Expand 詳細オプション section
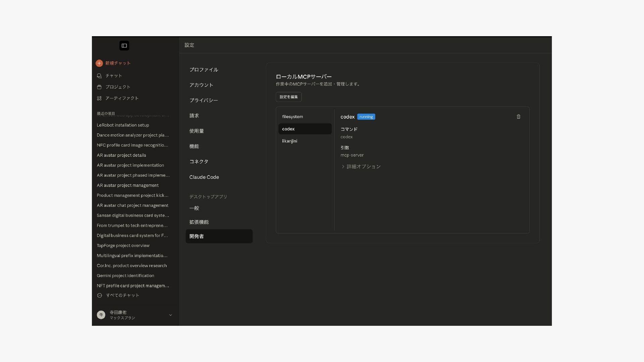644x362 pixels. (361, 167)
